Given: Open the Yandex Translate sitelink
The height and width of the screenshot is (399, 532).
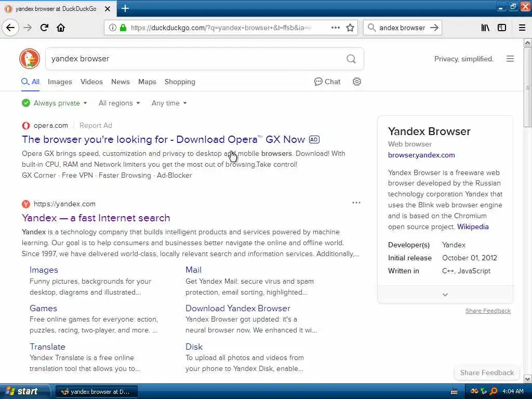Looking at the screenshot, I should [47, 347].
